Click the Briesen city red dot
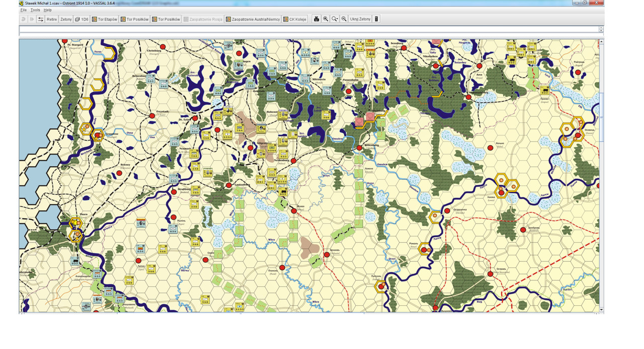The image size is (644, 349). [x=119, y=173]
